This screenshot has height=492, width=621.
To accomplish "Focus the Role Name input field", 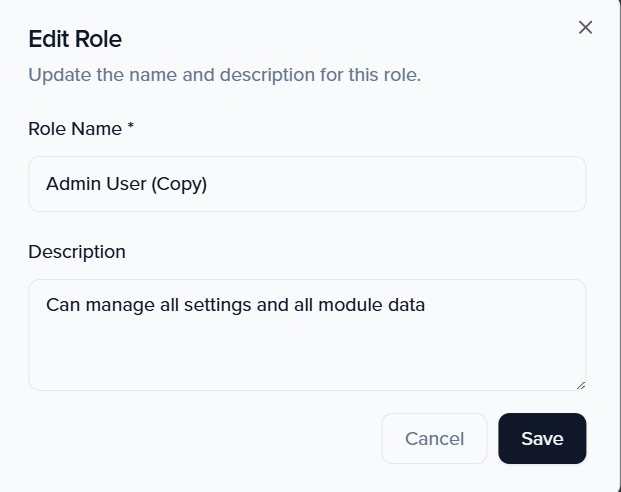I will [307, 184].
